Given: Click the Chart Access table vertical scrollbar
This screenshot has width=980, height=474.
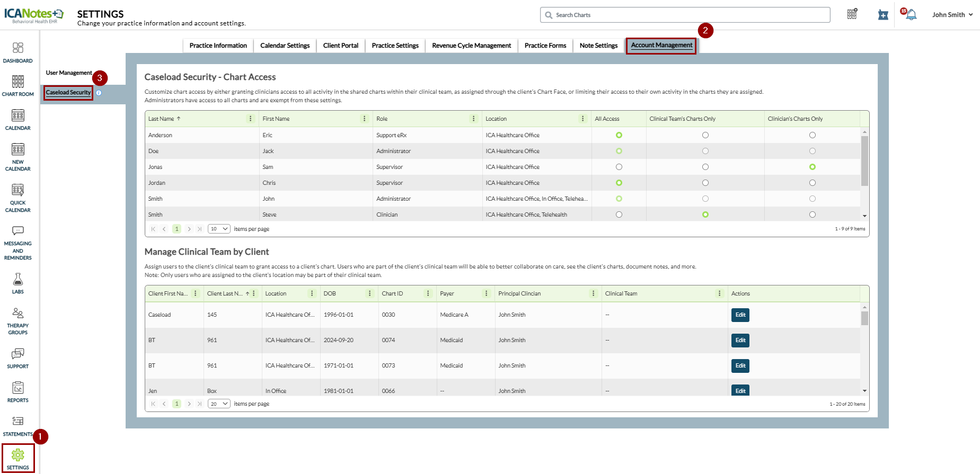Looking at the screenshot, I should coord(864,161).
